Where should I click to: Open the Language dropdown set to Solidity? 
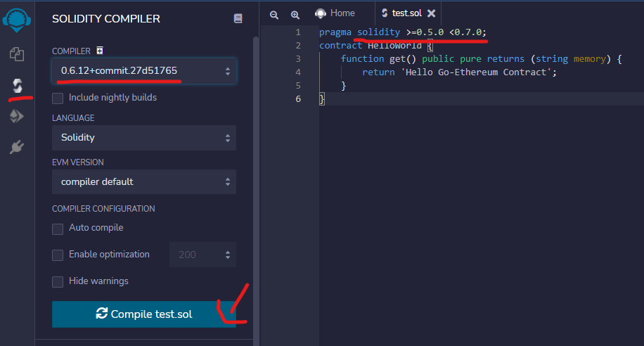(144, 138)
